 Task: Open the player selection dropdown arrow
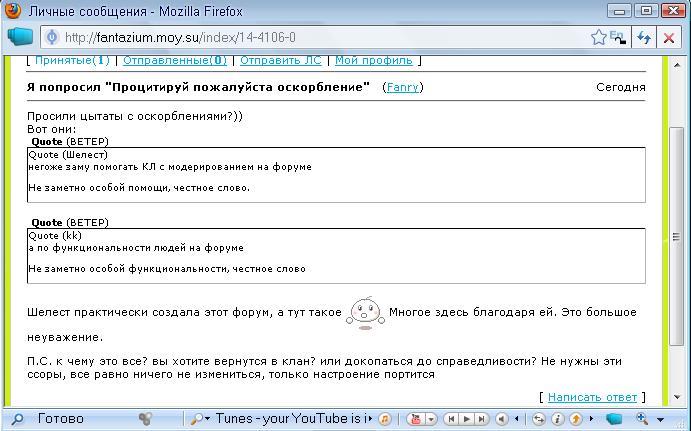coord(431,419)
